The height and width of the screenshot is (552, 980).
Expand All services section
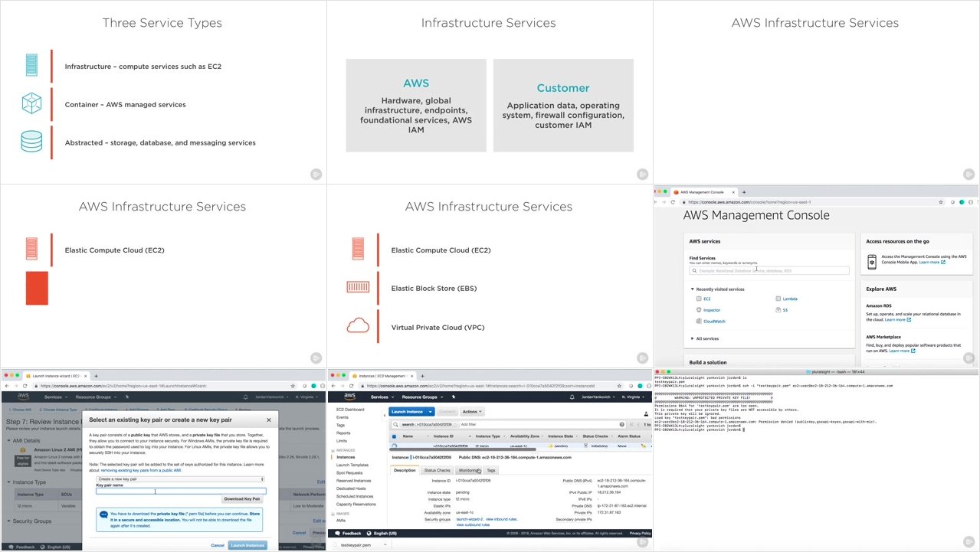coord(693,338)
